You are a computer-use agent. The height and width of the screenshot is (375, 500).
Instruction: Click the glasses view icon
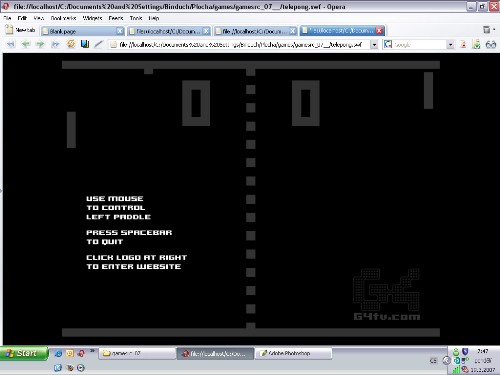point(491,44)
